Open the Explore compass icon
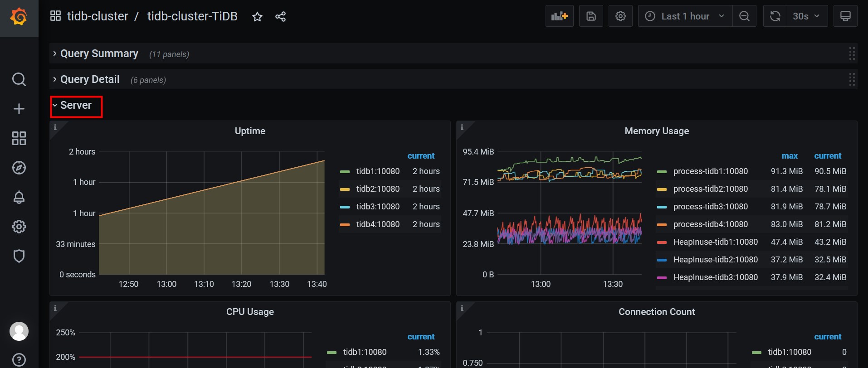 pos(19,168)
